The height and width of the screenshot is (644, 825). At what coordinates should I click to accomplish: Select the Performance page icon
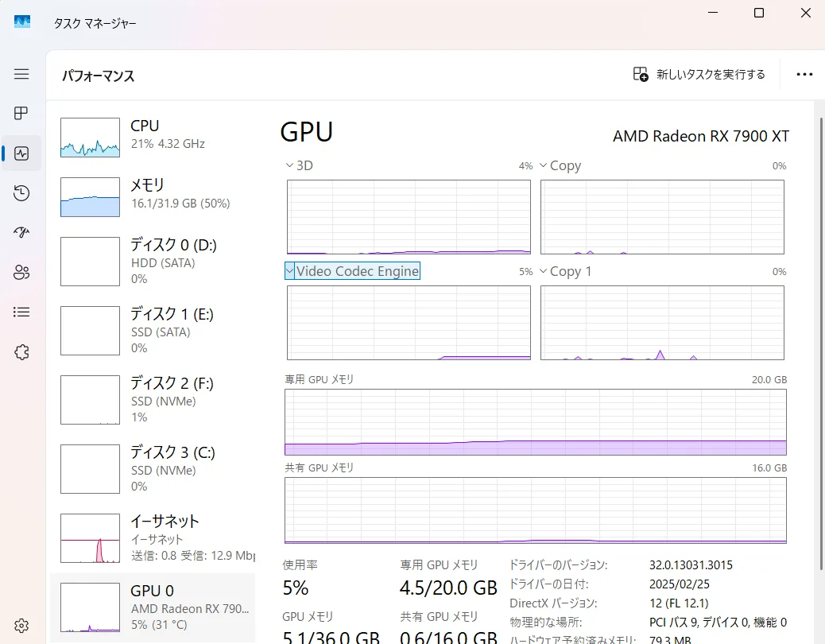coord(21,153)
